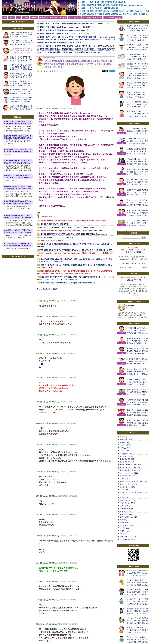The height and width of the screenshot is (644, 151).
Task: Click the article search input field
Action: [131, 237]
